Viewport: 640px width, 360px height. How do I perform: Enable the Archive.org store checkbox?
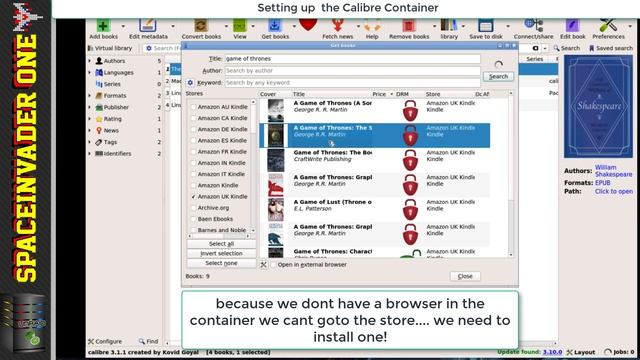pos(193,208)
